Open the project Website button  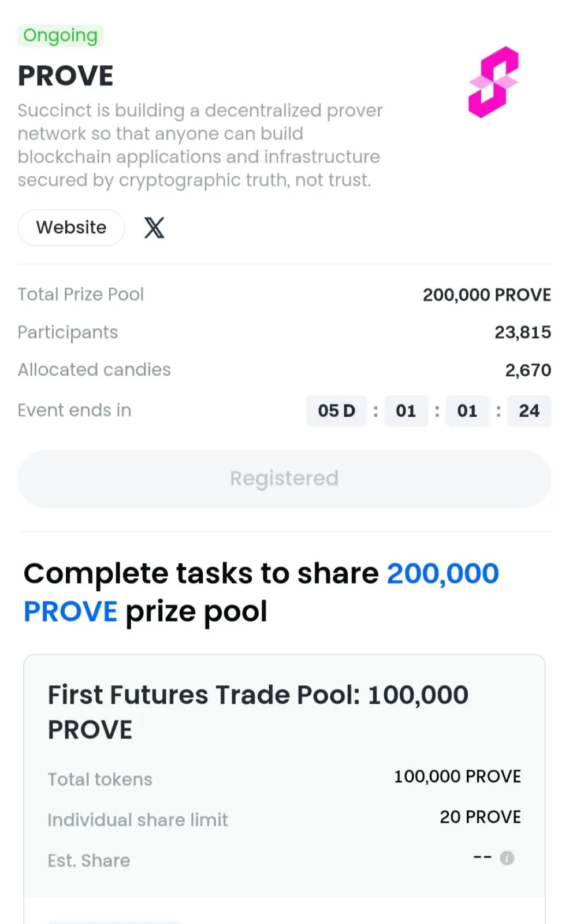(72, 228)
